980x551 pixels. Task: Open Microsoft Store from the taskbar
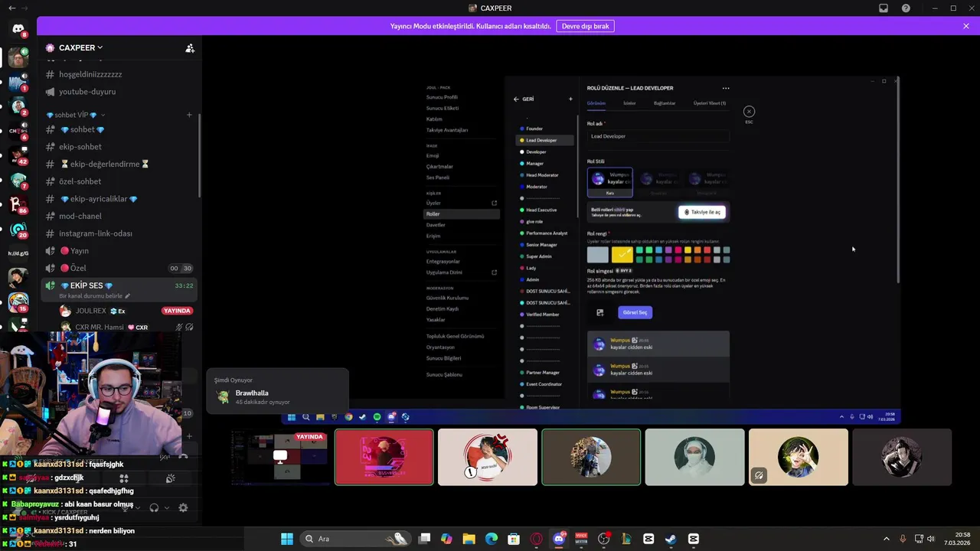pyautogui.click(x=514, y=539)
